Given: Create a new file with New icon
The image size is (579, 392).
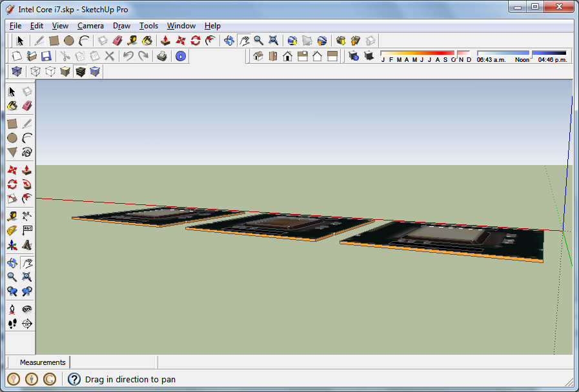Looking at the screenshot, I should [x=17, y=56].
